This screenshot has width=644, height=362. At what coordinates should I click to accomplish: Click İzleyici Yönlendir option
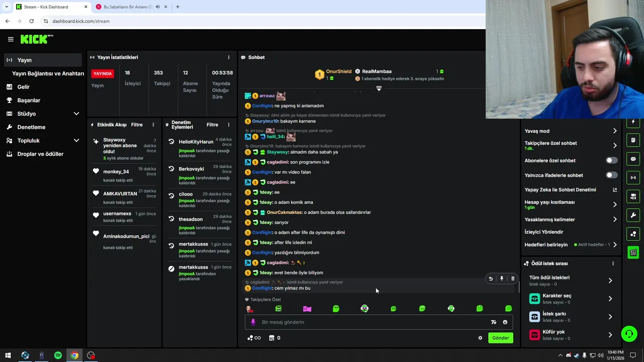click(x=544, y=232)
